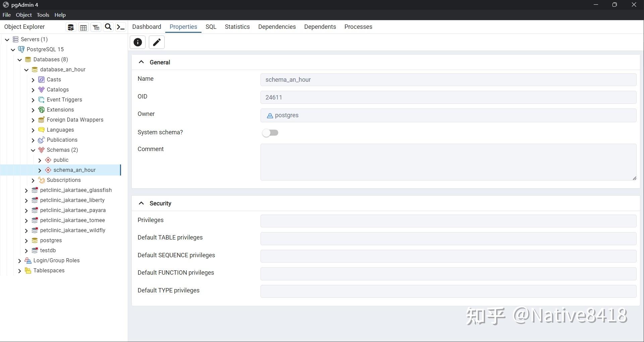
Task: Open the File menu
Action: coord(7,15)
